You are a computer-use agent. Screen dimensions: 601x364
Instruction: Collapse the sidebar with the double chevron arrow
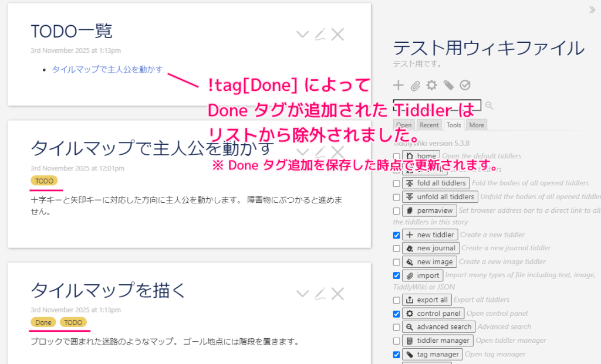(x=592, y=9)
